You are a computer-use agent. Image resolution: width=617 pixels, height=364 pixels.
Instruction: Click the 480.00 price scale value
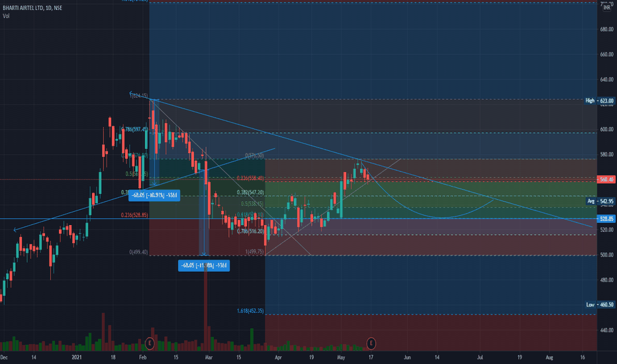[606, 280]
